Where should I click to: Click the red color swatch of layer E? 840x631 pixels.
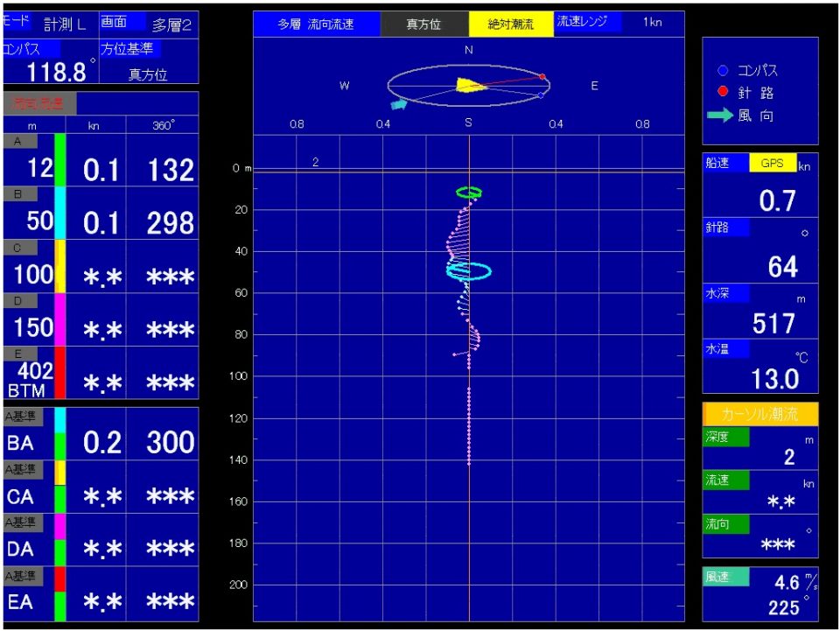coord(60,372)
